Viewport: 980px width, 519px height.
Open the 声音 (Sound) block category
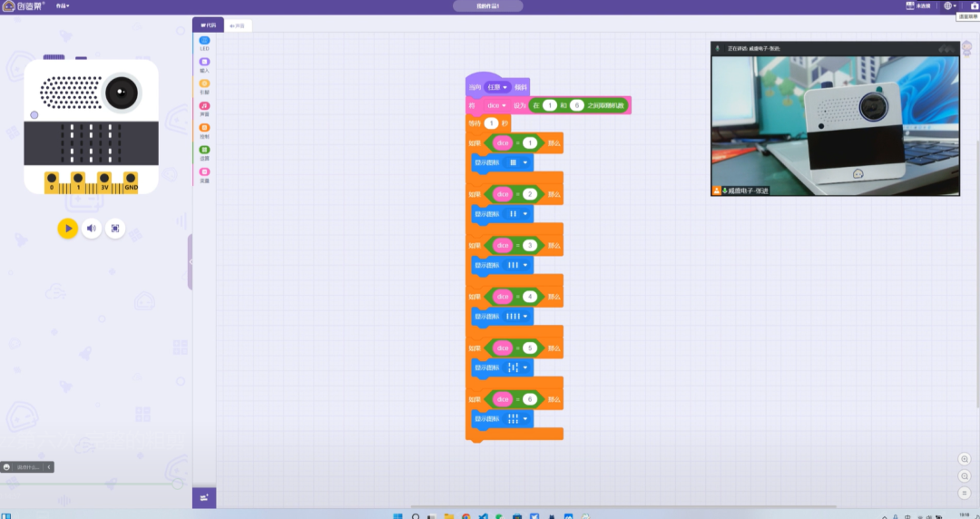[x=204, y=109]
